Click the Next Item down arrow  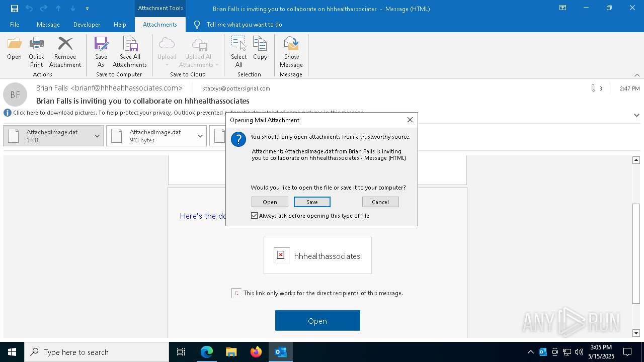pos(73,8)
